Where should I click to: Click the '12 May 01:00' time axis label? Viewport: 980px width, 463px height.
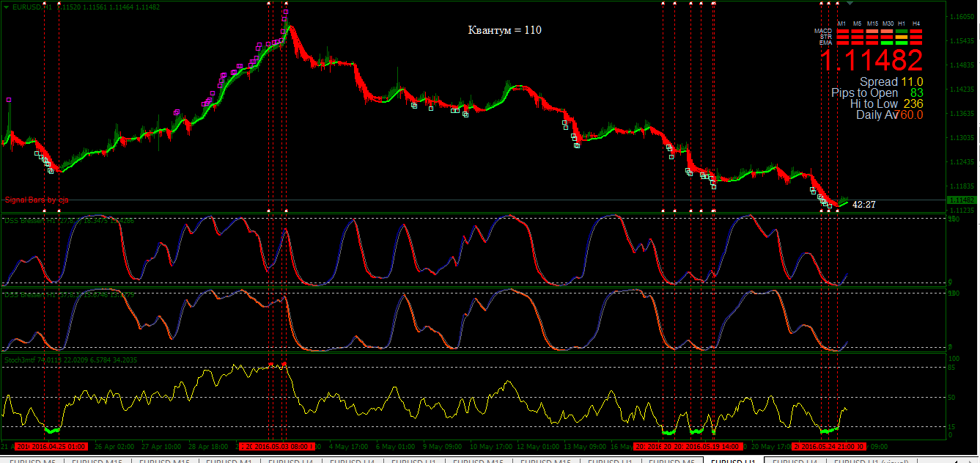[x=539, y=446]
